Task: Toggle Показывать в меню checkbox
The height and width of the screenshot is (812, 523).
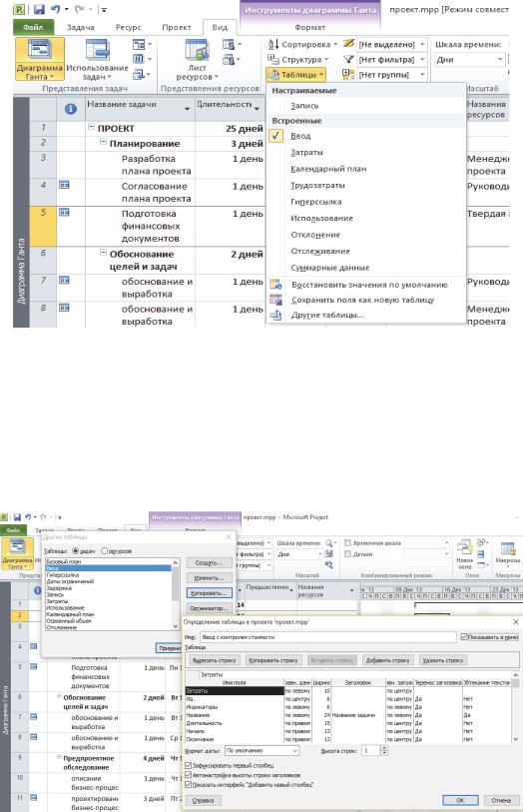Action: 464,636
